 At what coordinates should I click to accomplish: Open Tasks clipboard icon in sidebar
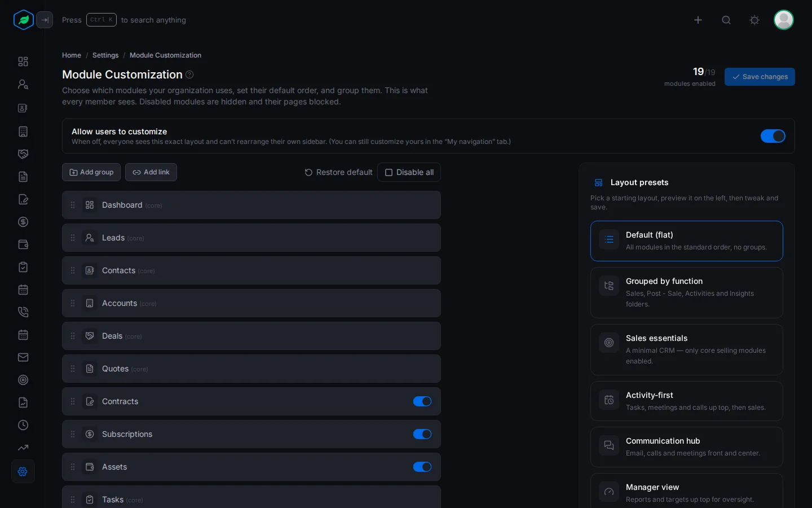tap(23, 267)
